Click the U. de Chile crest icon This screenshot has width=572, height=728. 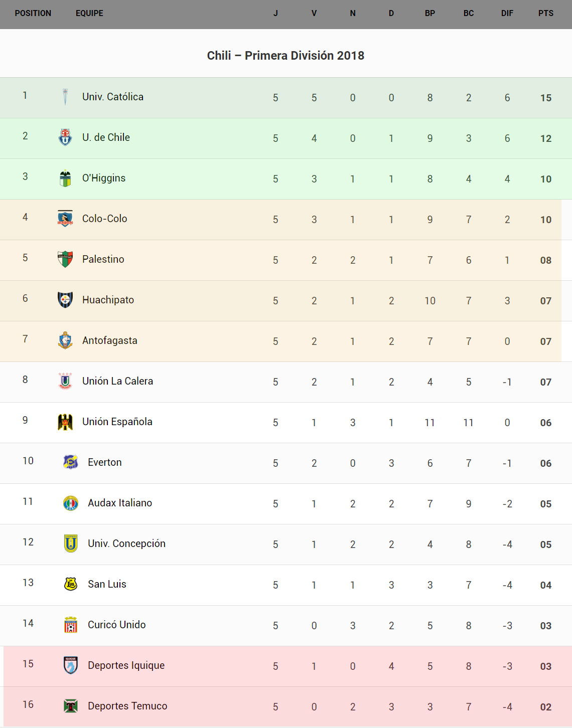point(65,137)
